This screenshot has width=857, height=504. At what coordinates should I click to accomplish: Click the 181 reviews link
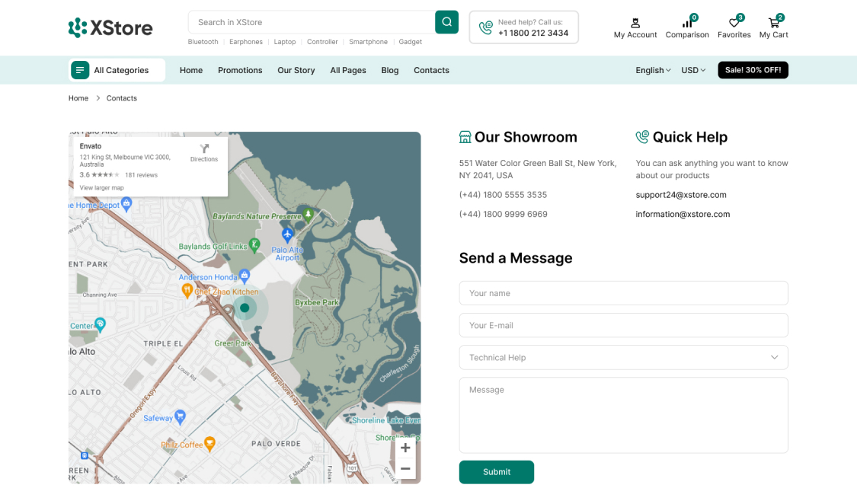141,175
